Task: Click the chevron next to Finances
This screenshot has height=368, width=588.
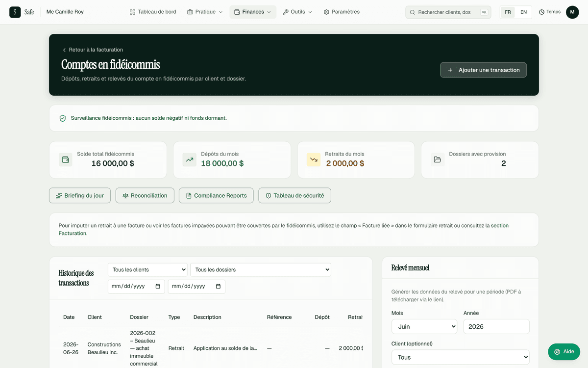Action: (x=269, y=12)
